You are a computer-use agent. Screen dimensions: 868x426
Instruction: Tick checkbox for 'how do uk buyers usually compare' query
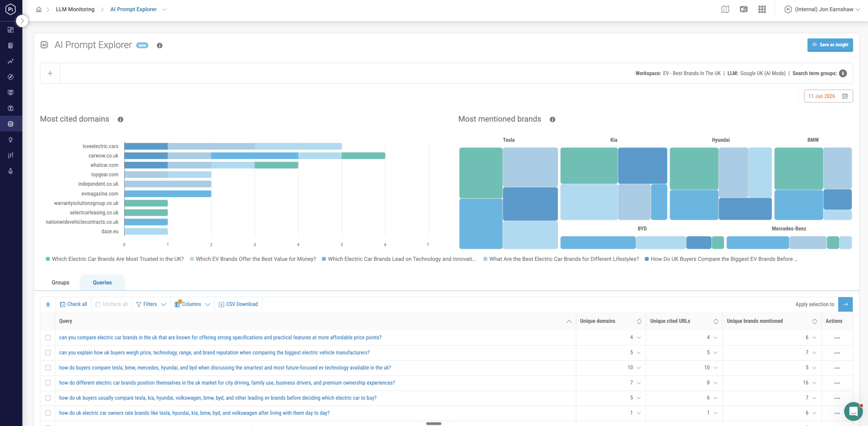click(x=48, y=398)
